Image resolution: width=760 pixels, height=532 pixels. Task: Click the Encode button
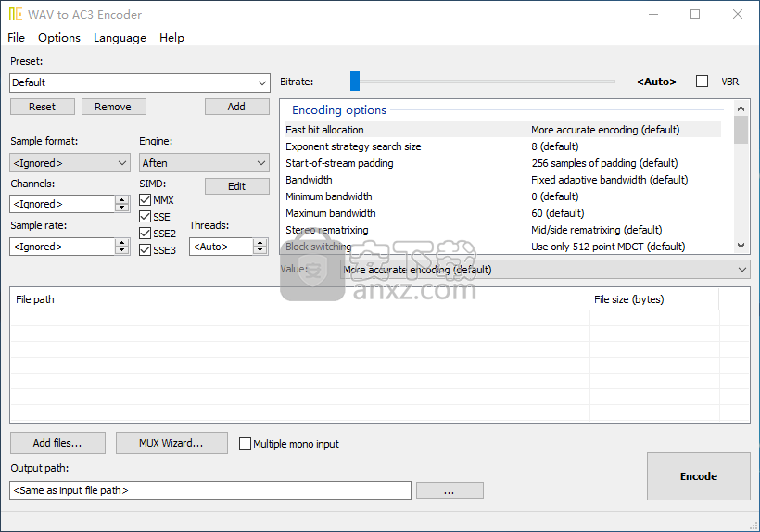699,476
